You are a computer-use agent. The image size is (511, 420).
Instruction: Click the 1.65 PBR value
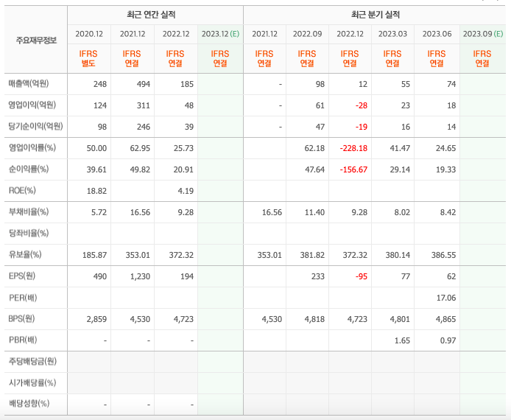tap(402, 340)
